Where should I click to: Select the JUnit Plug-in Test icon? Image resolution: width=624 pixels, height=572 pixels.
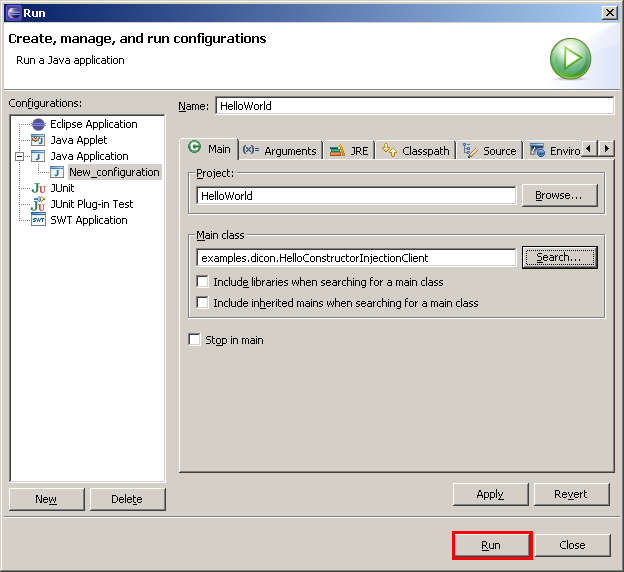39,204
